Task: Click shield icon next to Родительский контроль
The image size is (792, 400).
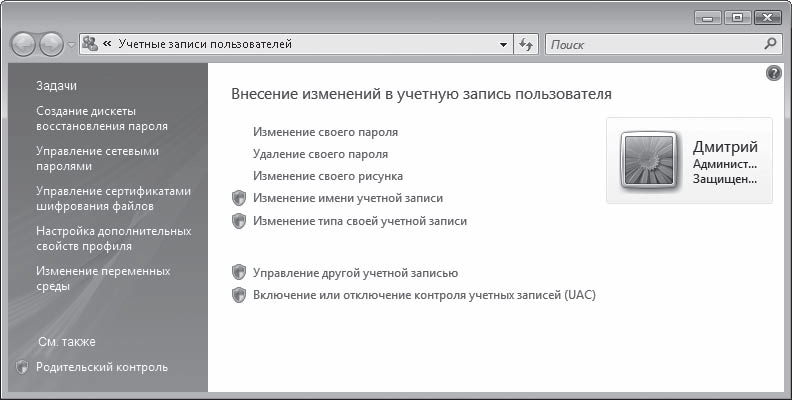Action: click(23, 367)
